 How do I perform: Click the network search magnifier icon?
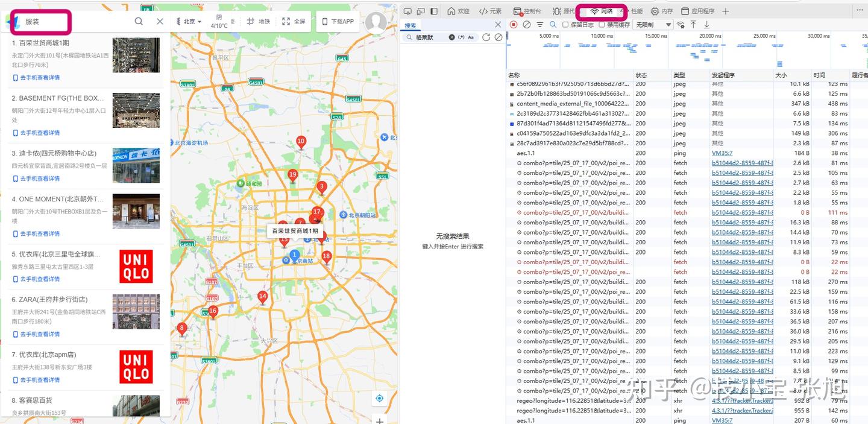tap(553, 25)
